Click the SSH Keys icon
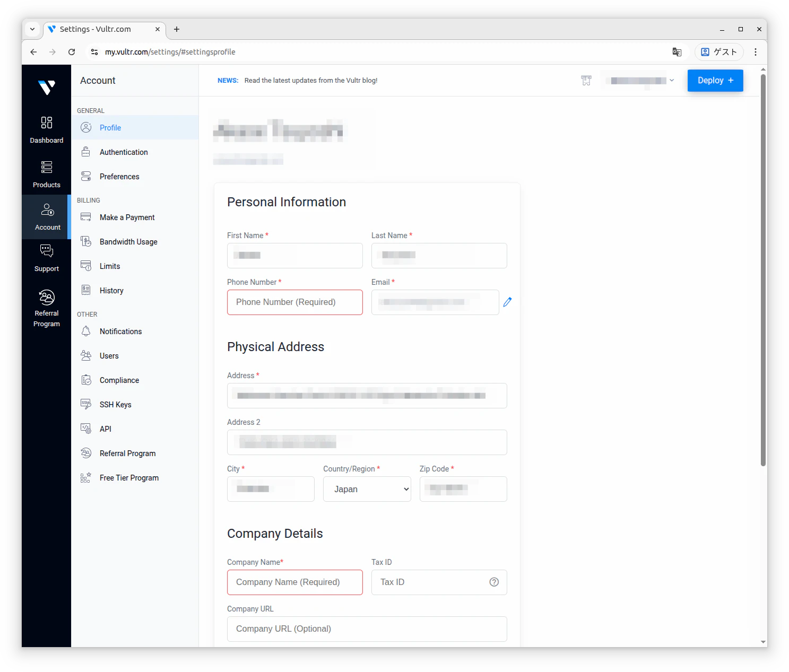Image resolution: width=789 pixels, height=672 pixels. [x=86, y=404]
